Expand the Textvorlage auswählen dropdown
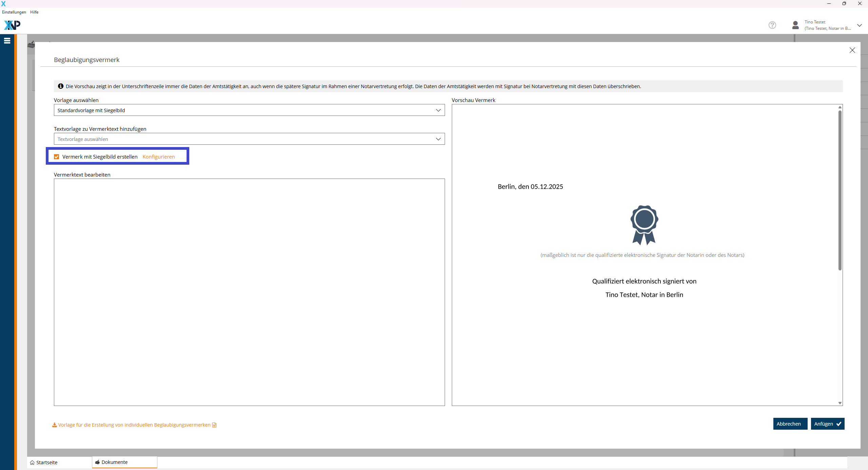Screen dimensions: 868x470 249,139
